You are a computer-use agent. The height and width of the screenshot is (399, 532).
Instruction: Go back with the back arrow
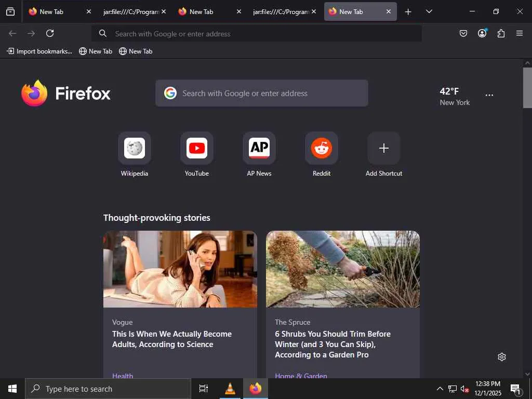(12, 33)
